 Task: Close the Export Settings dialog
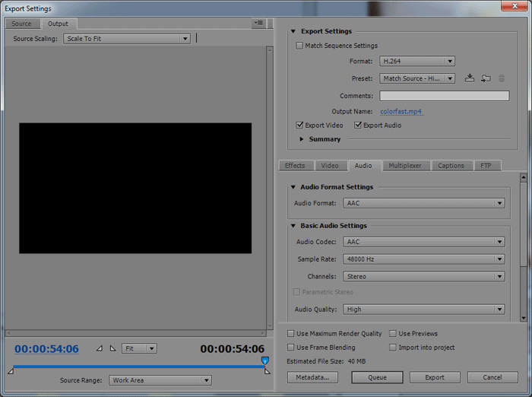[x=515, y=6]
